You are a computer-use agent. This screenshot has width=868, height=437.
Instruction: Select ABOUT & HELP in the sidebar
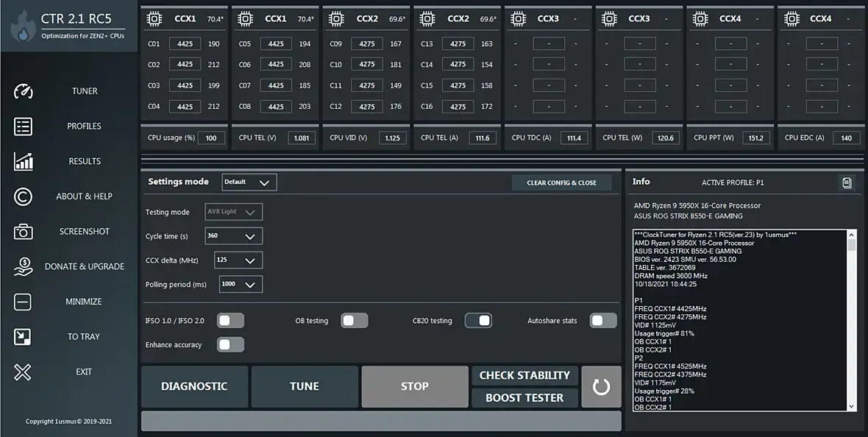84,196
